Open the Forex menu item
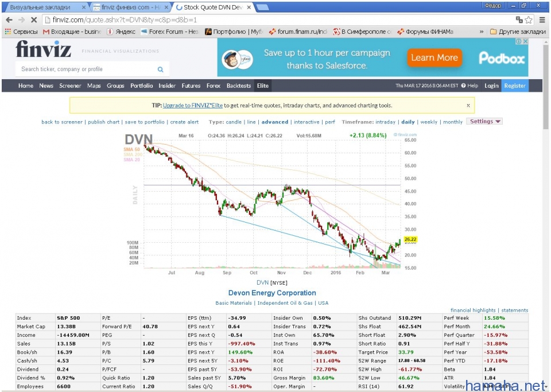The width and height of the screenshot is (551, 392). (214, 86)
